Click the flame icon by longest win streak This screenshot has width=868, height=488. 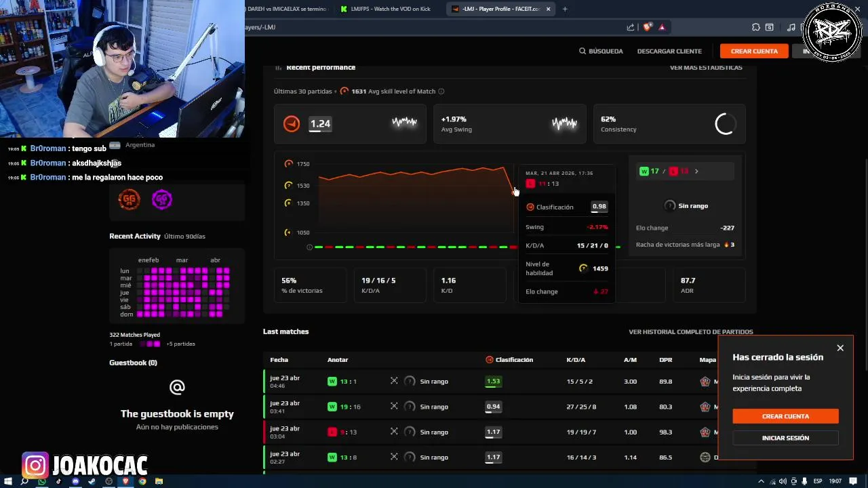point(726,244)
